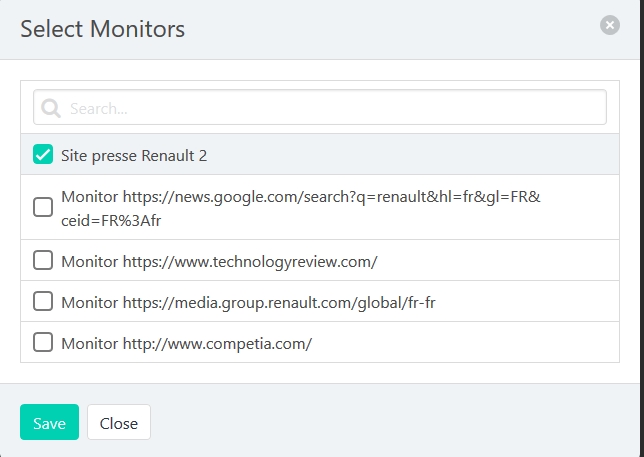Enable the technologyreview.com monitor checkbox

pos(43,260)
